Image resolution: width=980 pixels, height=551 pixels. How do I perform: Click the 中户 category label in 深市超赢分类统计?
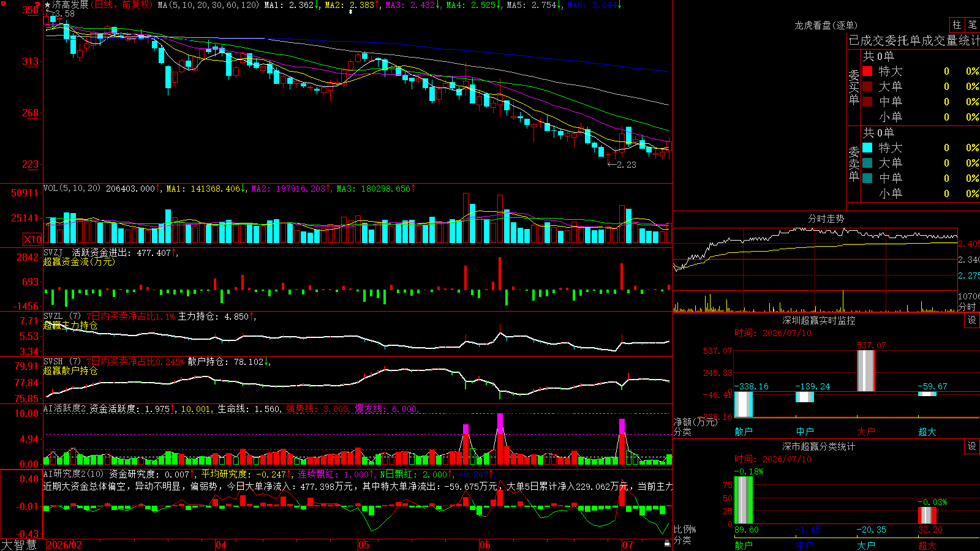805,545
